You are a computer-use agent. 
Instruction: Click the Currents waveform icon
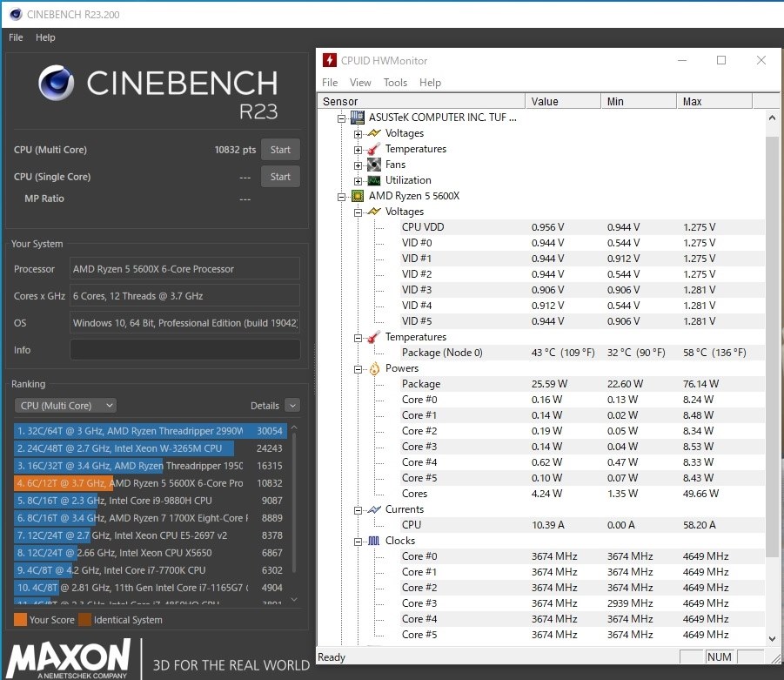[x=374, y=509]
